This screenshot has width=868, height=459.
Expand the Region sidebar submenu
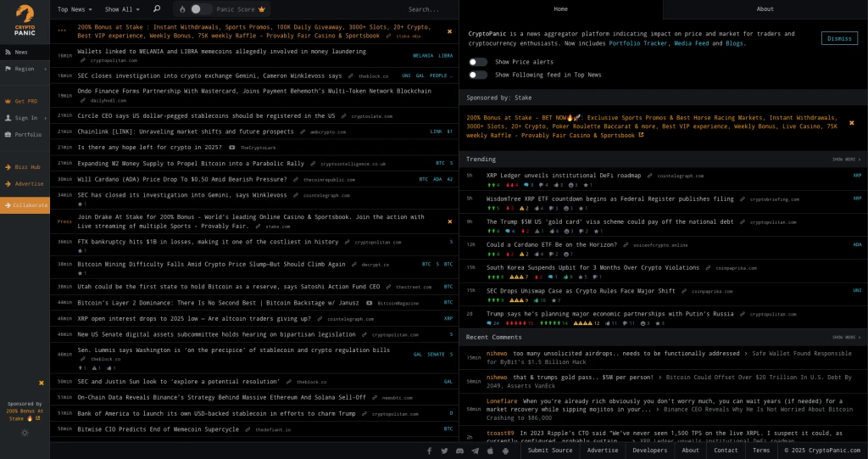(x=25, y=69)
